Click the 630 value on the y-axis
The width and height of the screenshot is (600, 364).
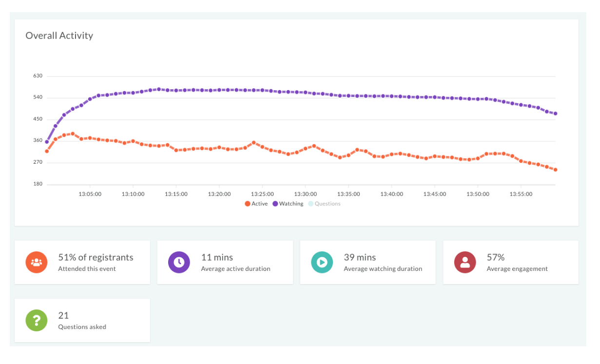pos(38,76)
